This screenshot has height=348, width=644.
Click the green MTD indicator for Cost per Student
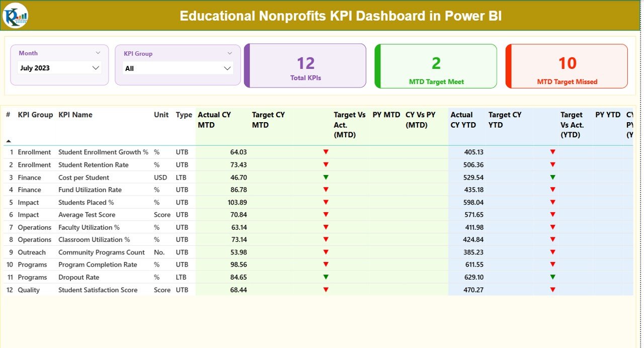point(326,177)
